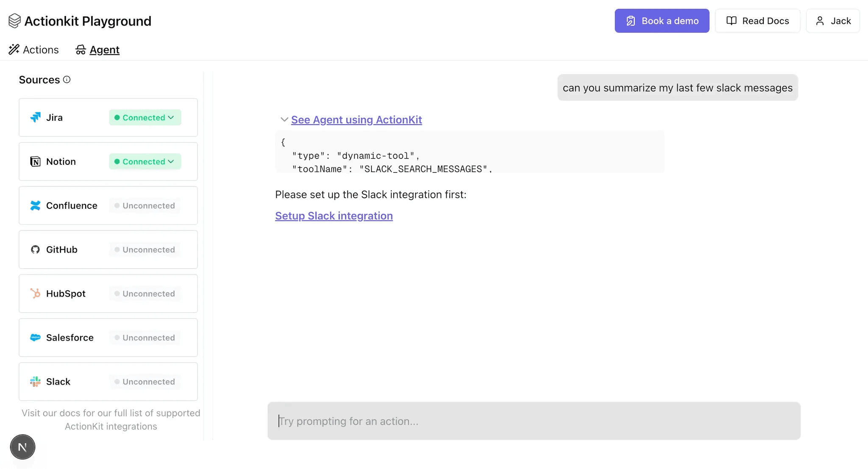Select the Agent tab

(x=98, y=50)
